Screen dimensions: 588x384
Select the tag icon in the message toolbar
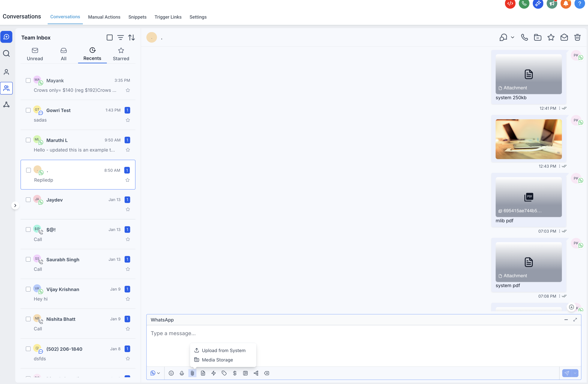(224, 373)
